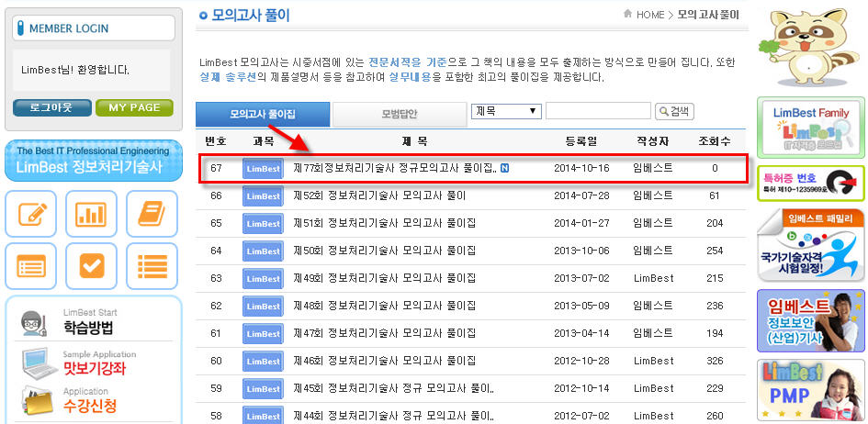Open 제77회 정보처리기술사 정규모의고사 풀이집 post

[x=395, y=168]
